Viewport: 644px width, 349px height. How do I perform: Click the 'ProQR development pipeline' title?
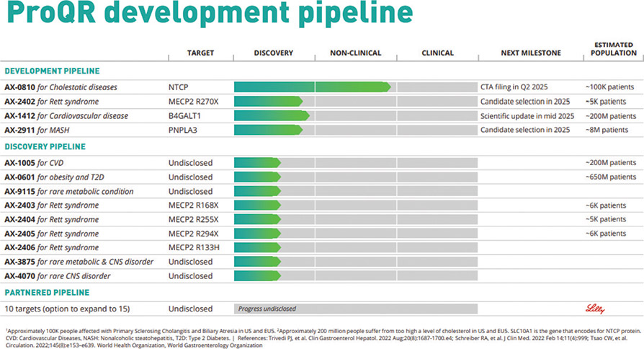[210, 12]
